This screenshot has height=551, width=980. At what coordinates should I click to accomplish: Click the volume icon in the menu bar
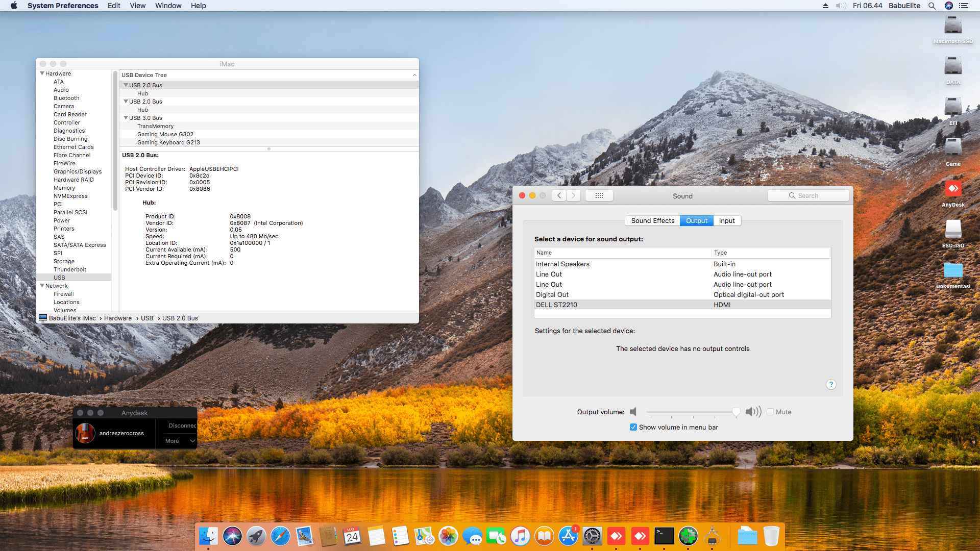tap(840, 6)
